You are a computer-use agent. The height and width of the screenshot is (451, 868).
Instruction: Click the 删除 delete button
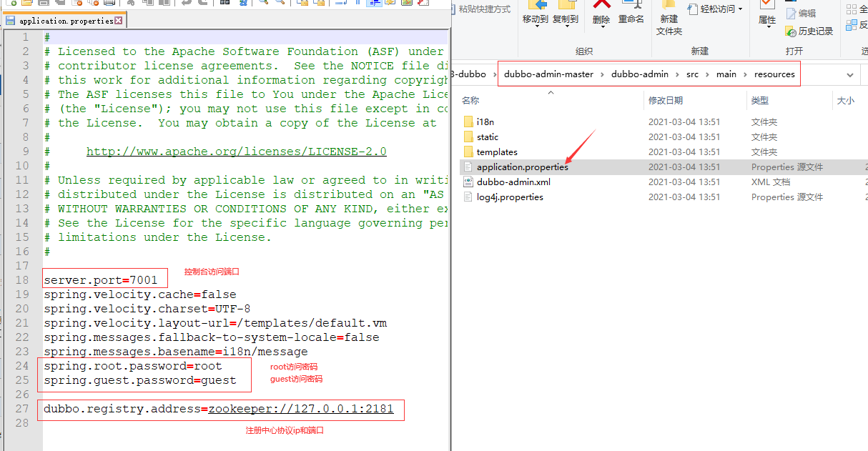point(601,14)
